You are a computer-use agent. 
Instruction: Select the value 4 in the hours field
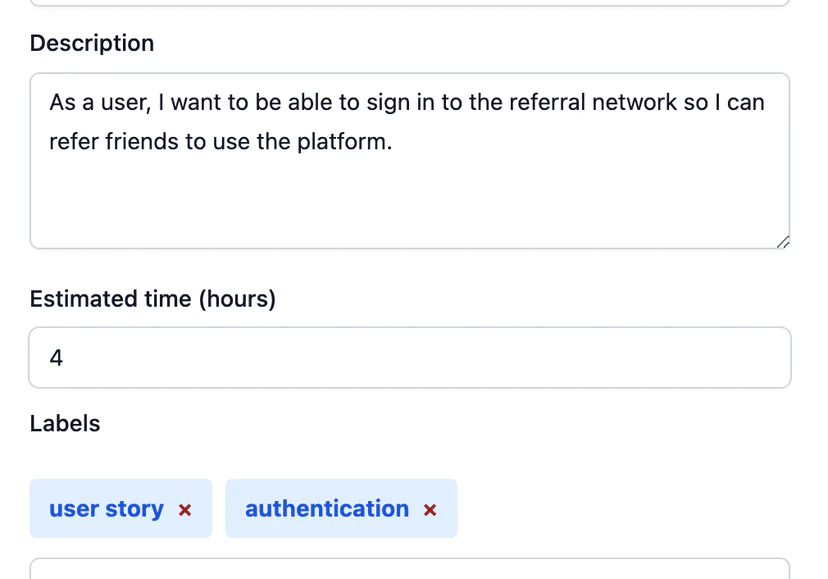coord(56,357)
